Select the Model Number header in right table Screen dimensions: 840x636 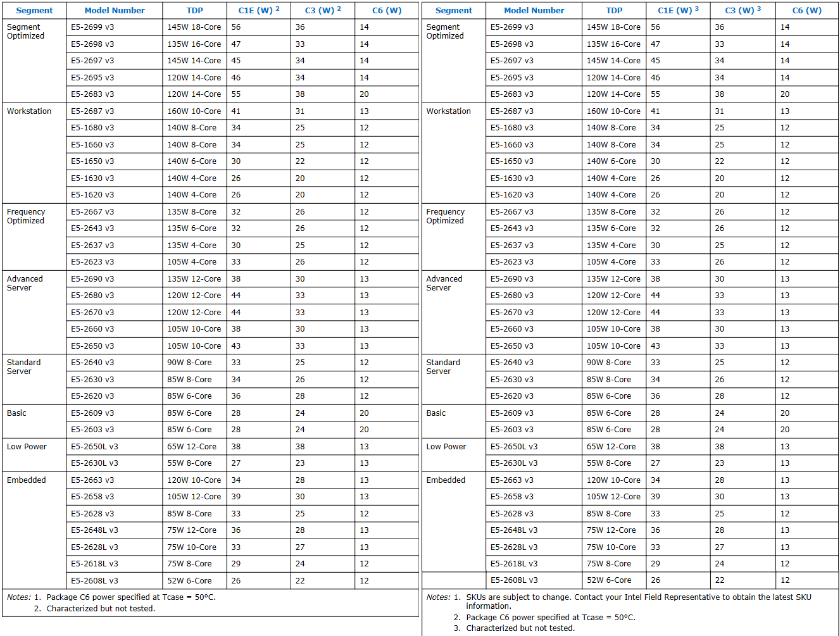pyautogui.click(x=534, y=11)
